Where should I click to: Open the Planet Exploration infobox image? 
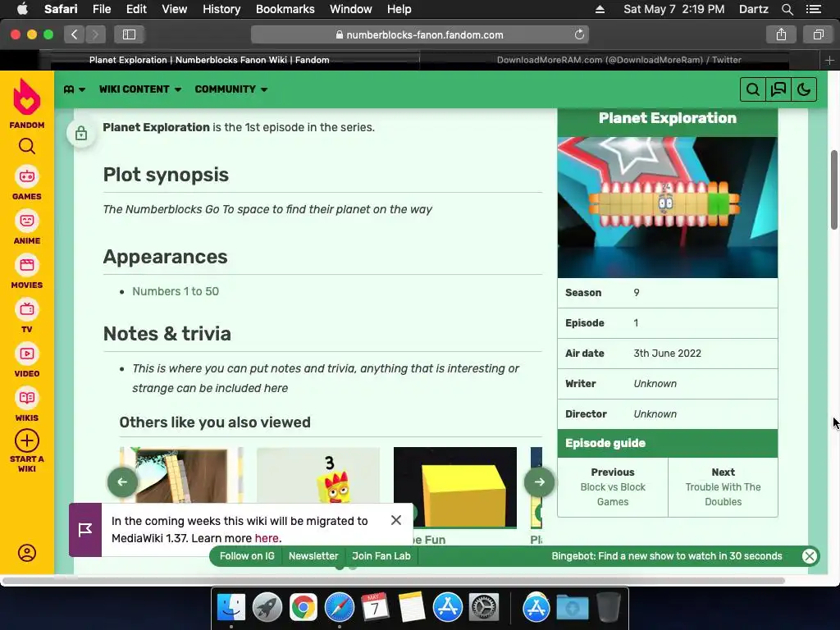tap(668, 208)
